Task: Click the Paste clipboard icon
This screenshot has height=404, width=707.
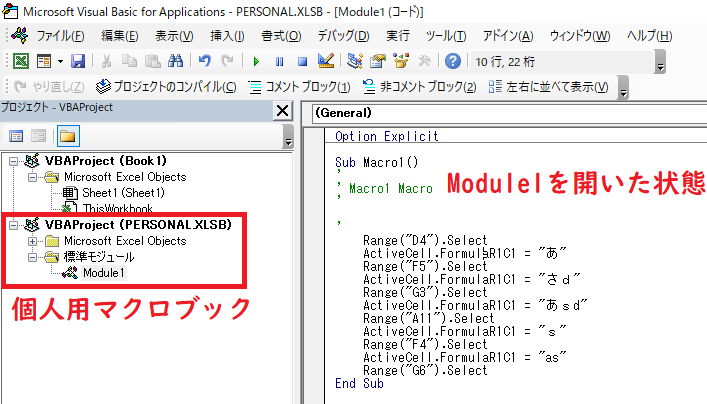Action: pos(152,61)
